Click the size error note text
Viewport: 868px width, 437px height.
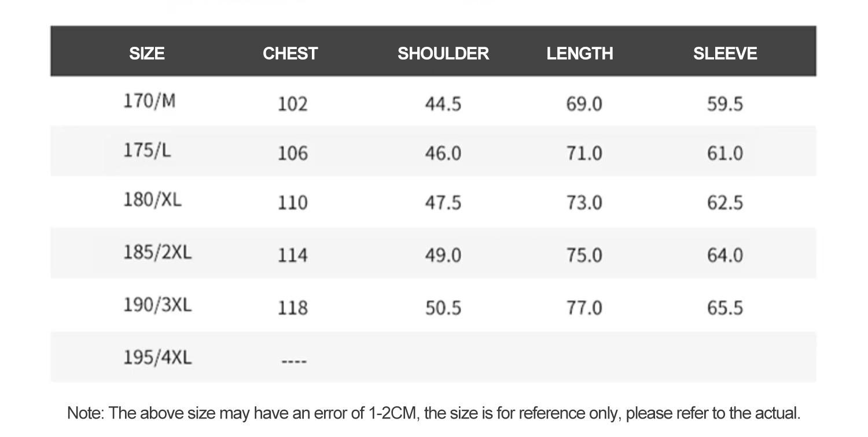434,413
